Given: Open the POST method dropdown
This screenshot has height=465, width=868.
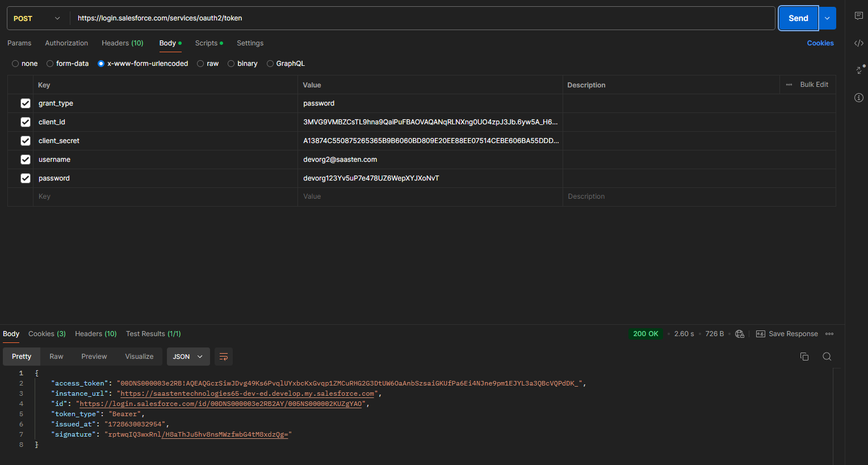Looking at the screenshot, I should 37,18.
